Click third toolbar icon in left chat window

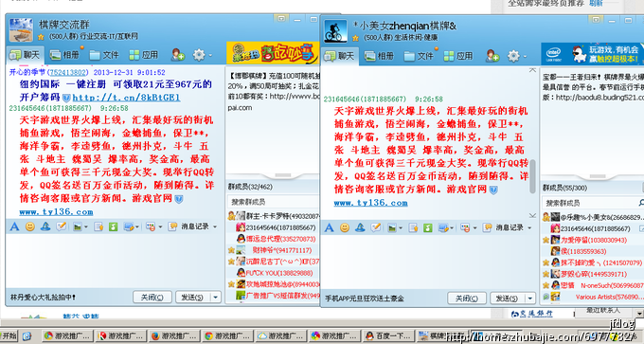pyautogui.click(x=45, y=226)
